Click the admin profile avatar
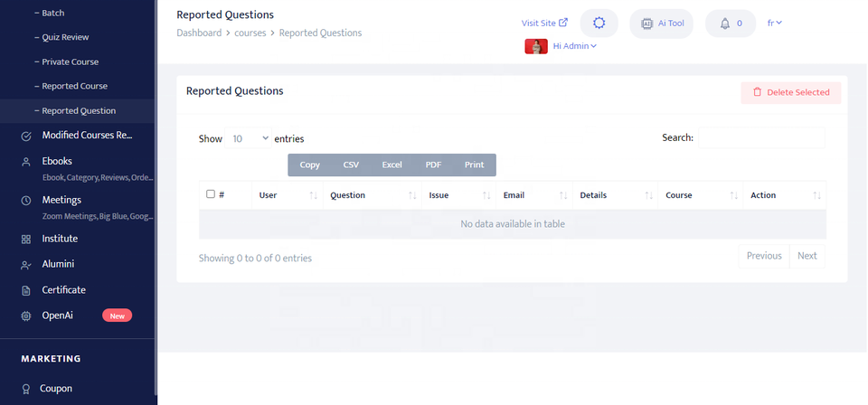Viewport: 868px width, 405px height. coord(536,46)
